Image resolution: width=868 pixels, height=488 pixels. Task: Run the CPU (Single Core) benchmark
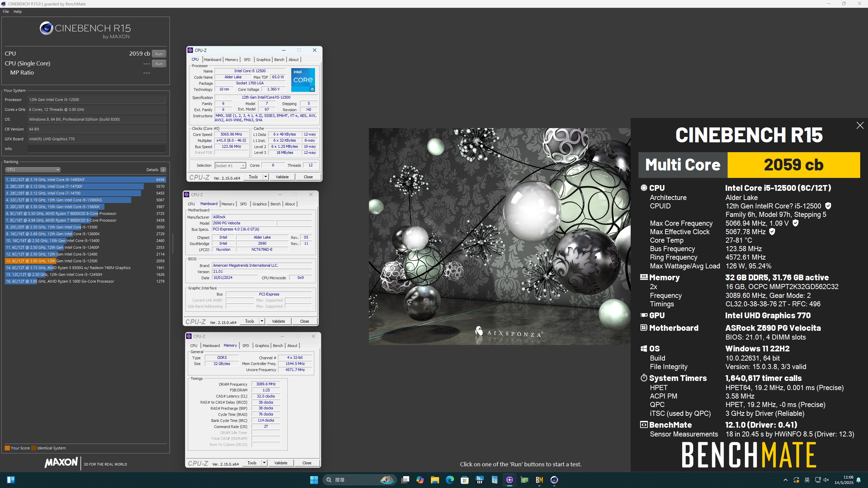tap(159, 63)
